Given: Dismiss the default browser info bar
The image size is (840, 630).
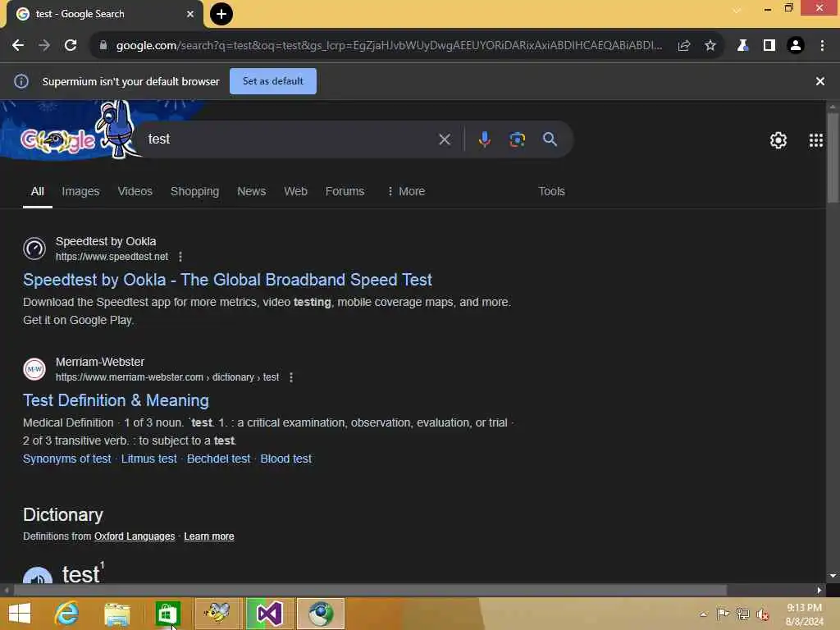Looking at the screenshot, I should click(819, 81).
